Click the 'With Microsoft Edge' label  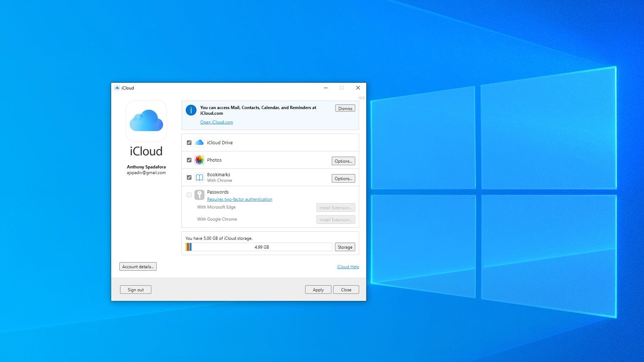click(216, 207)
